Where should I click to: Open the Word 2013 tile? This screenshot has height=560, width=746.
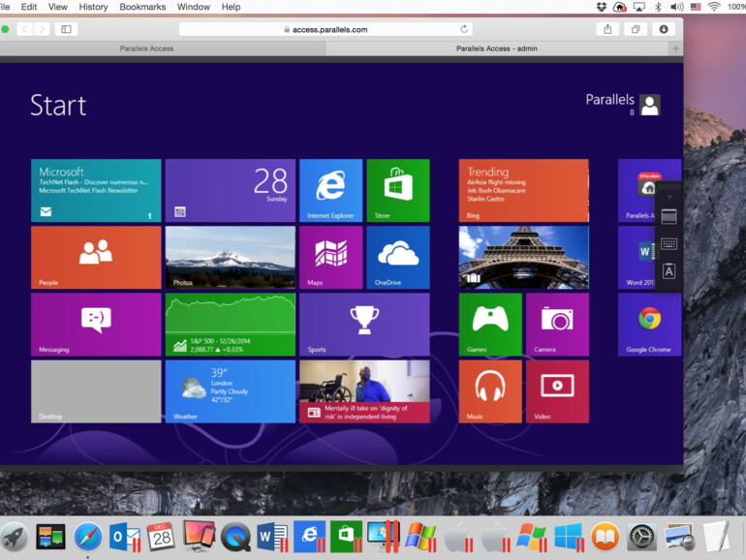point(637,258)
